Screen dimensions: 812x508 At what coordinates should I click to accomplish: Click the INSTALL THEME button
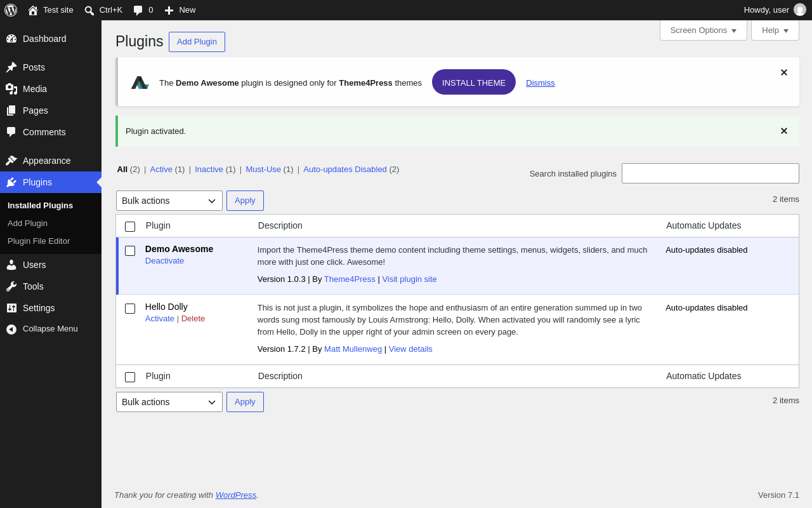coord(474,83)
